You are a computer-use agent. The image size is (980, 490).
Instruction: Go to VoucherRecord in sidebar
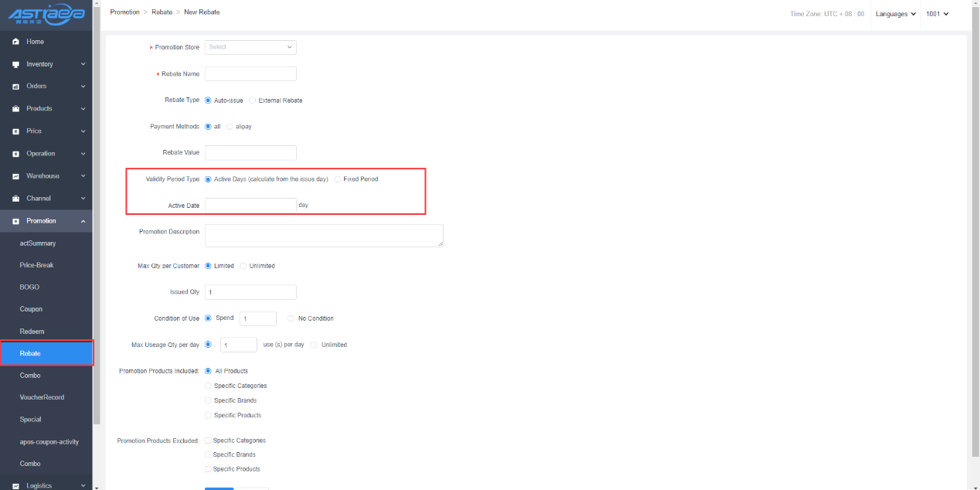pos(42,397)
